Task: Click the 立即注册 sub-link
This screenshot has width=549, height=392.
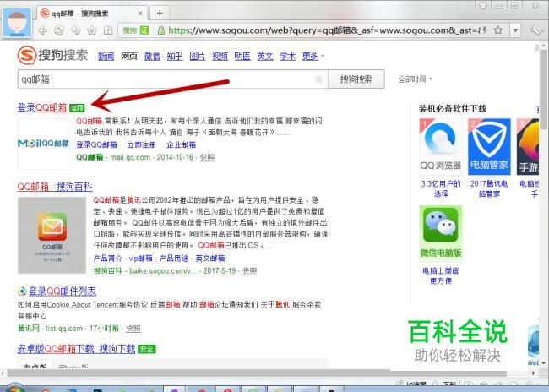Action: [141, 144]
